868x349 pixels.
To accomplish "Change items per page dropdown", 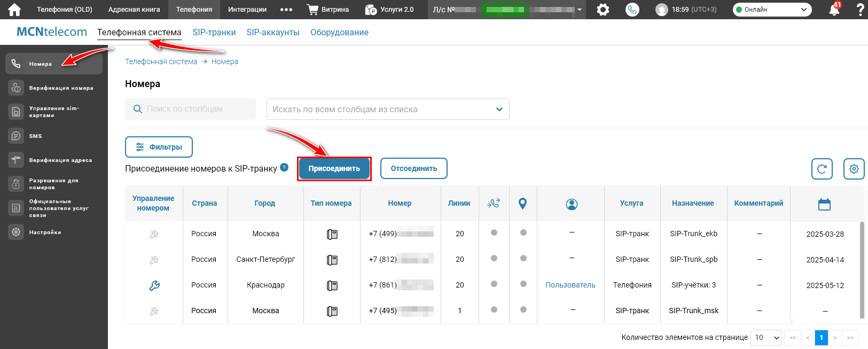I will click(x=766, y=338).
